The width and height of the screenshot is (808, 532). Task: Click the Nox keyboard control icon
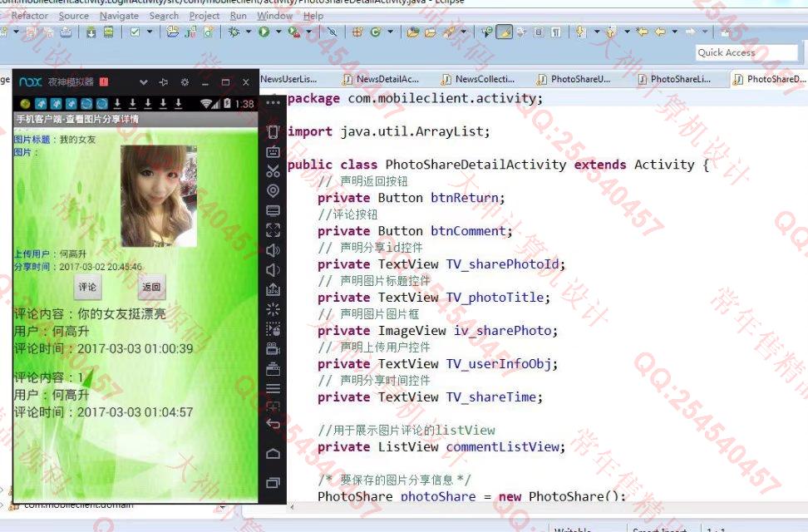pyautogui.click(x=273, y=151)
